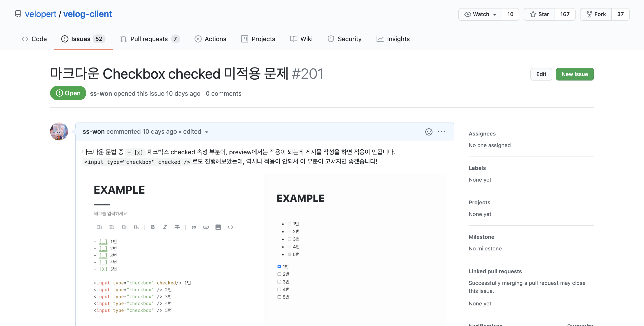Click the H4 heading icon in the editor image
The width and height of the screenshot is (644, 326).
pyautogui.click(x=136, y=227)
